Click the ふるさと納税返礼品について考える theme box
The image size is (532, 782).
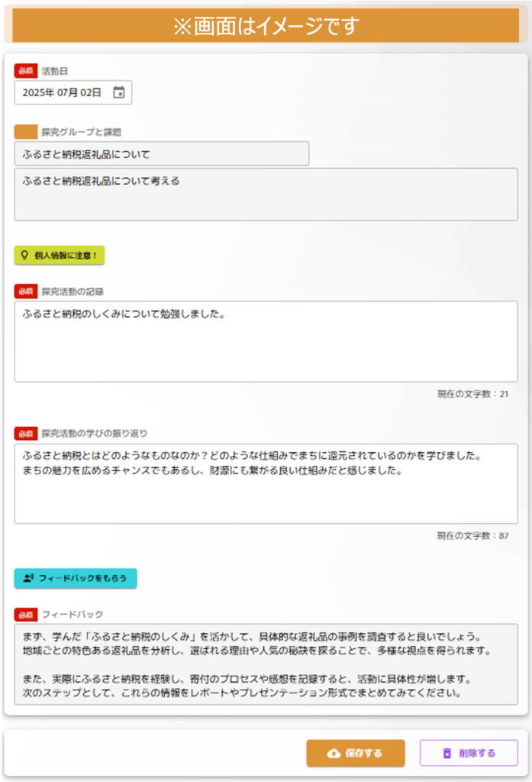click(266, 195)
